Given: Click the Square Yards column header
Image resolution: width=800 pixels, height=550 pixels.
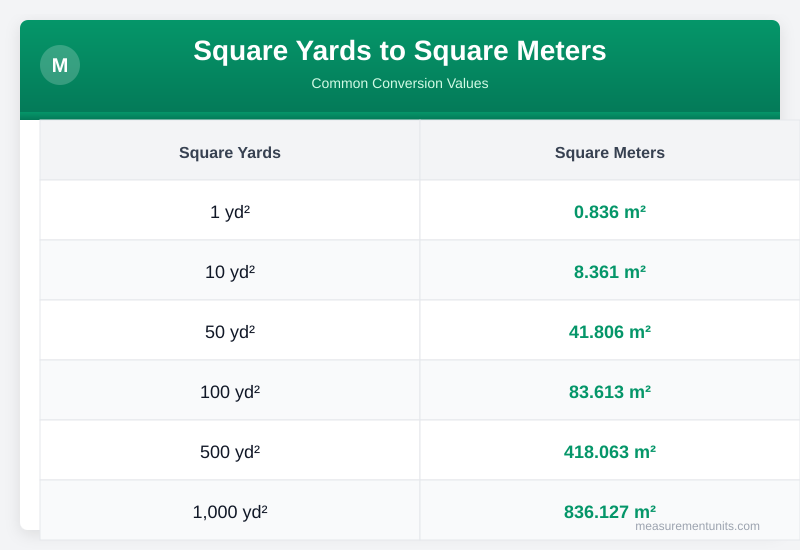Looking at the screenshot, I should [230, 150].
